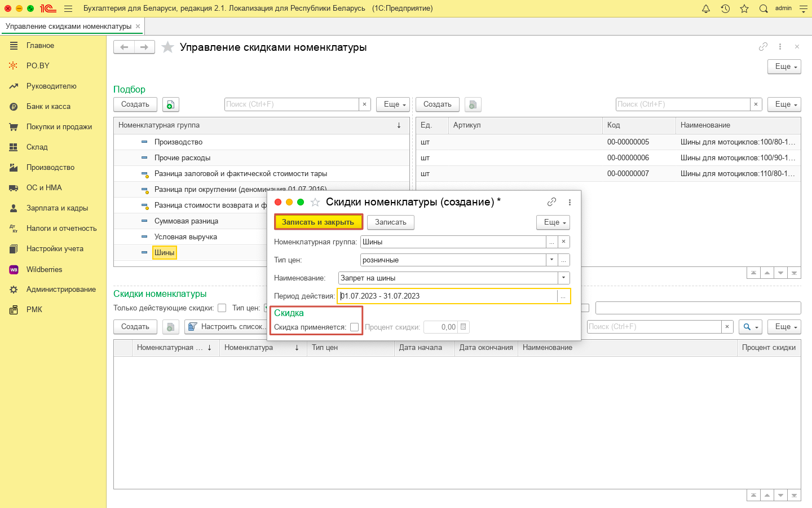Add form to favorites with star icon
Viewport: 812px width, 508px height.
167,47
